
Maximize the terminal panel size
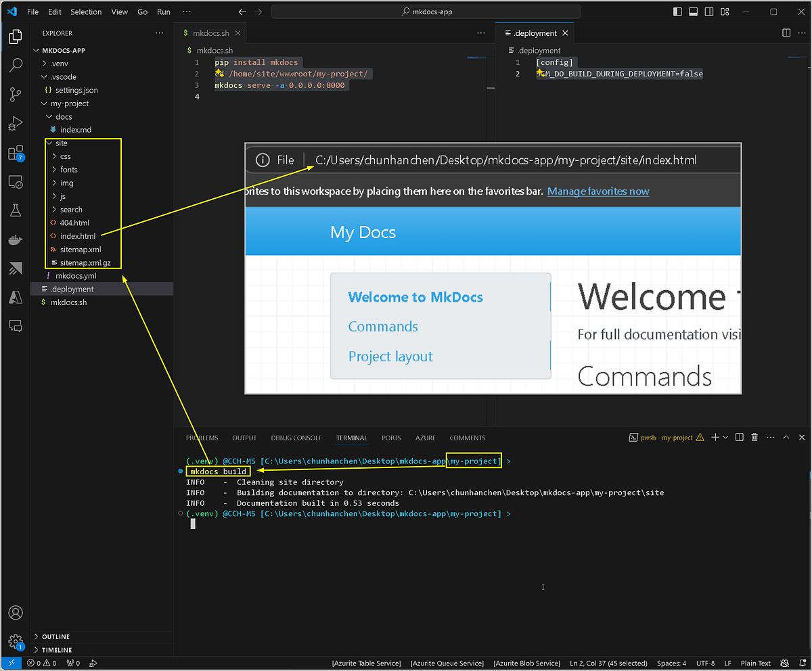pyautogui.click(x=786, y=438)
